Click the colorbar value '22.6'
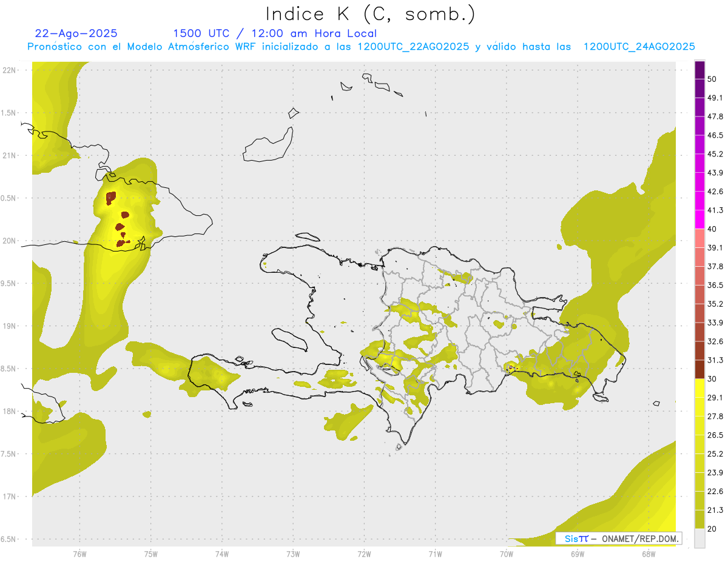 tap(715, 492)
